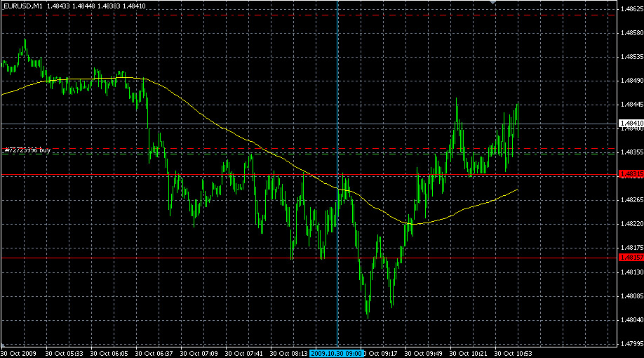Click the 1.47995 price axis label
This screenshot has height=358, width=644.
[x=630, y=344]
